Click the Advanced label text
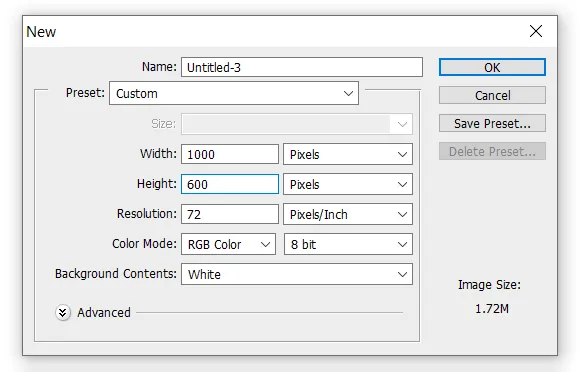 tap(104, 313)
